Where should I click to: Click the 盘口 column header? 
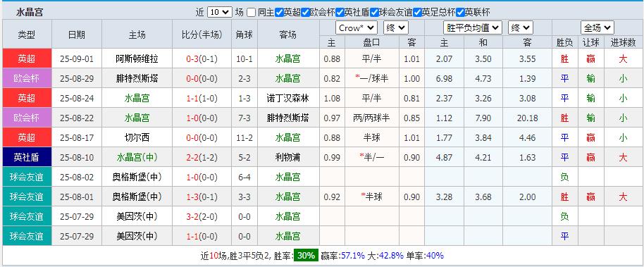click(x=372, y=42)
